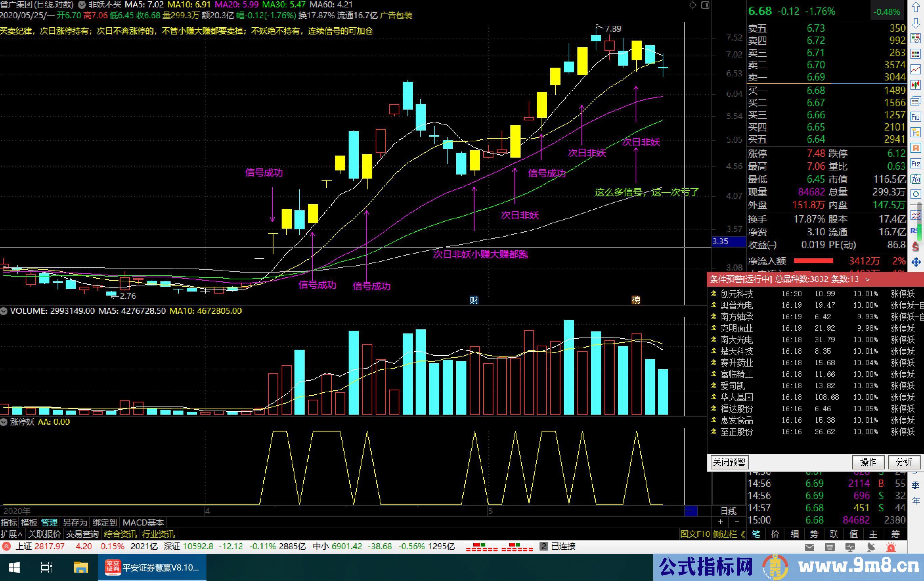Viewport: 924px width, 581px height.
Task: Open the orange document report icon
Action: tap(916, 148)
